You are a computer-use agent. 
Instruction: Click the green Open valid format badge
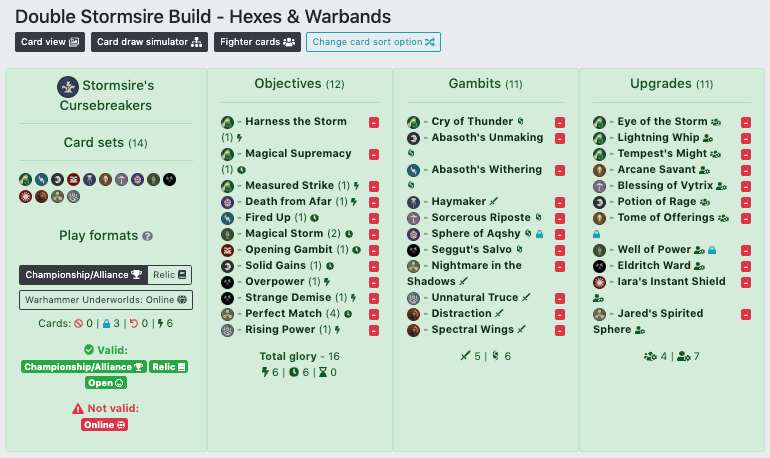[x=106, y=383]
